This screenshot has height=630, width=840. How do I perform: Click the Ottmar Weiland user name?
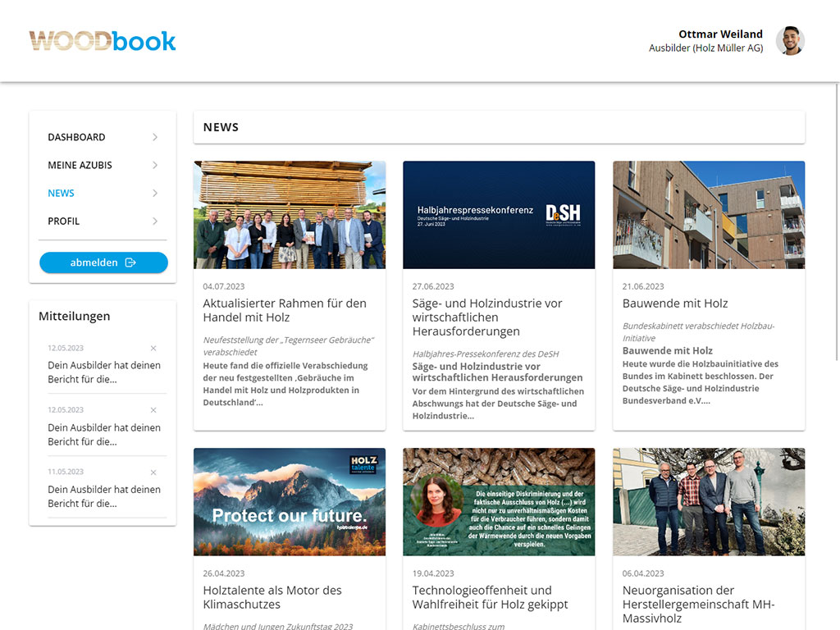pyautogui.click(x=720, y=34)
